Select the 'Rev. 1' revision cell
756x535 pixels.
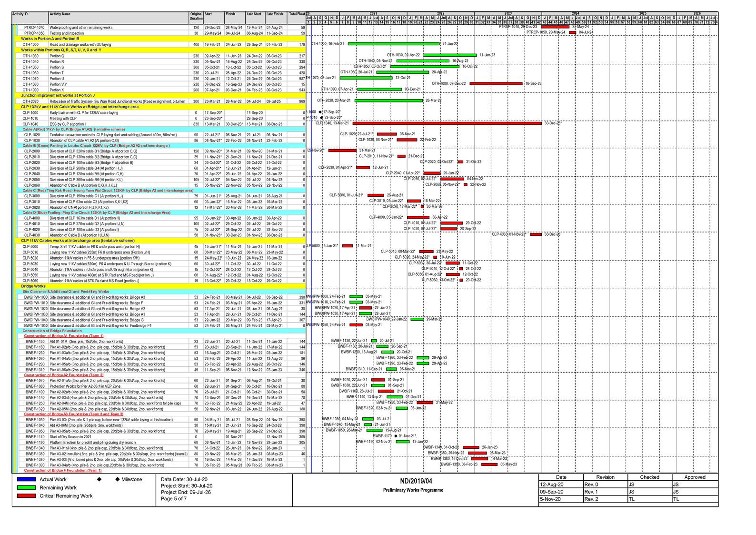point(605,492)
